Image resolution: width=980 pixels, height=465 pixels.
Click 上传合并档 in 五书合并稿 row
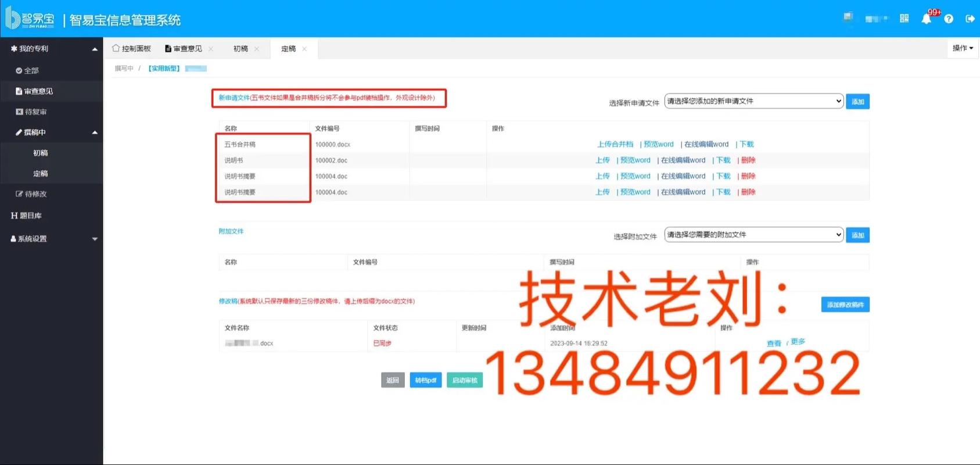615,144
